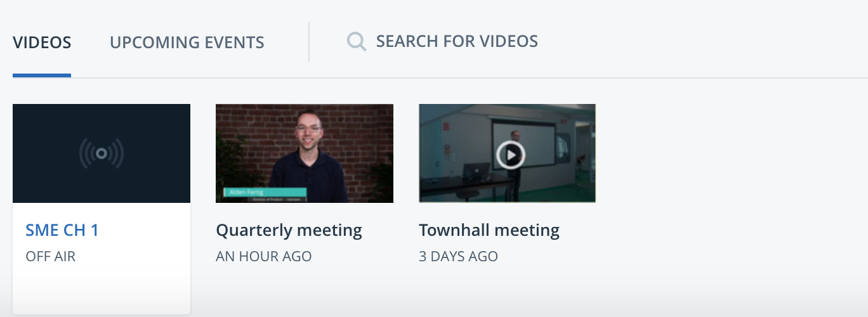Focus the Search for Videos field
The width and height of the screenshot is (868, 317).
[x=457, y=42]
